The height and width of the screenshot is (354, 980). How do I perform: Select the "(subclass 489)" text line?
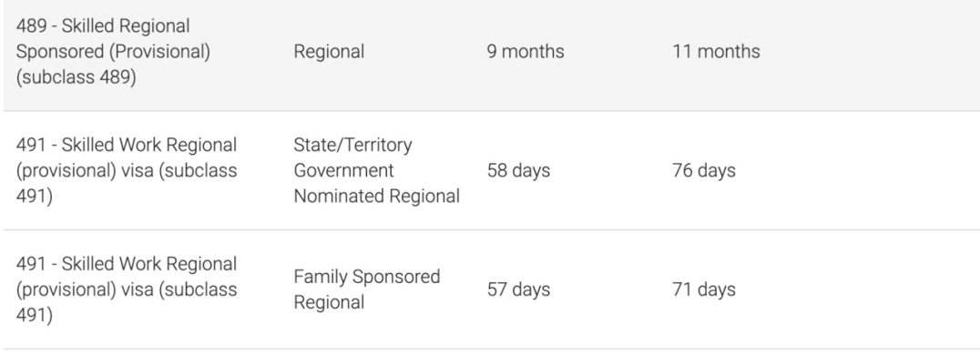[x=76, y=77]
